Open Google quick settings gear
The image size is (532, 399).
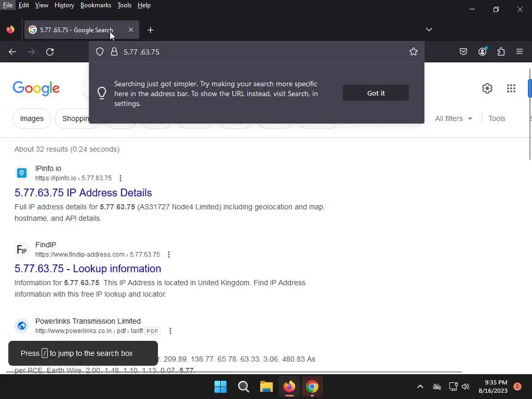point(487,88)
